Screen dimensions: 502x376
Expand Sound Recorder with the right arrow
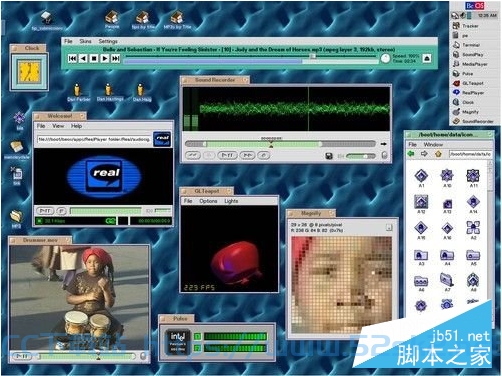pyautogui.click(x=383, y=144)
